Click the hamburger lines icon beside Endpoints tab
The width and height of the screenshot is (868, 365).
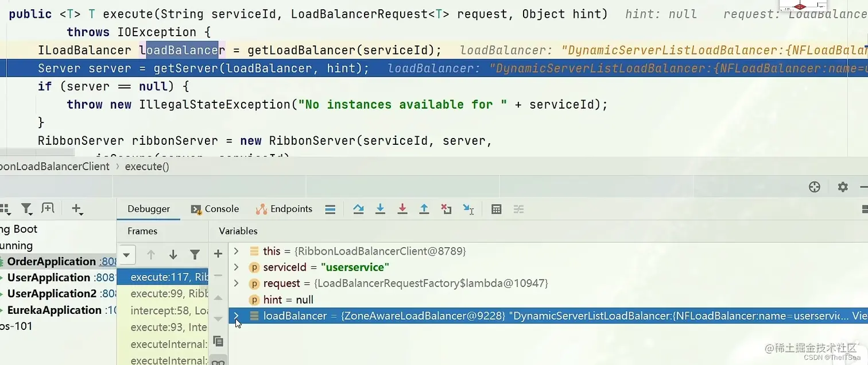coord(330,209)
